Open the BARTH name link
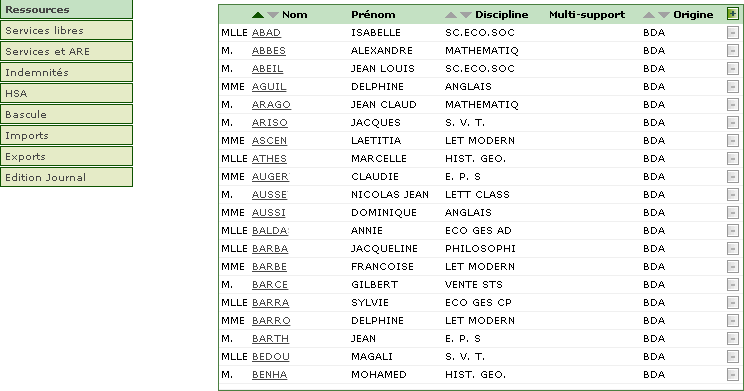This screenshot has width=744, height=391. tap(270, 339)
